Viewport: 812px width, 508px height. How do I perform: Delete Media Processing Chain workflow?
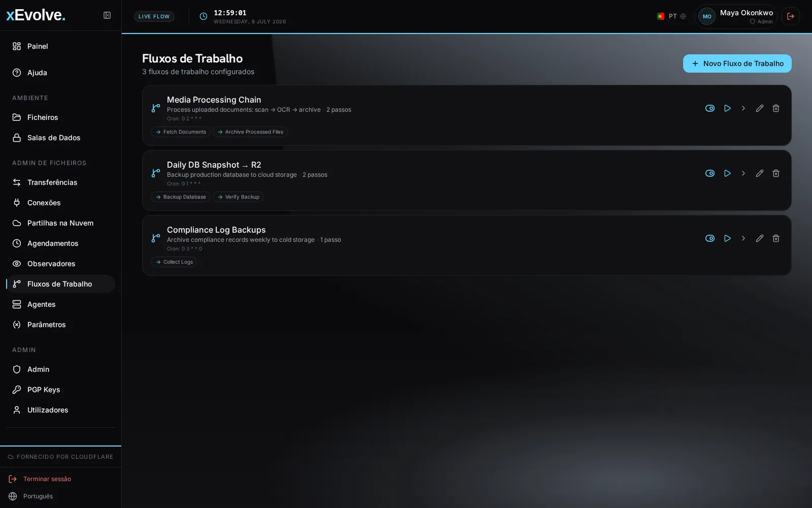pyautogui.click(x=776, y=108)
